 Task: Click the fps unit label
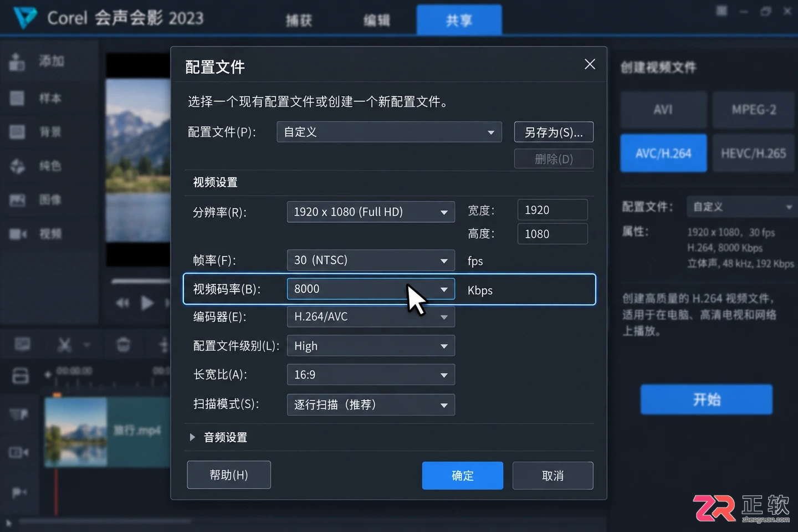point(475,261)
